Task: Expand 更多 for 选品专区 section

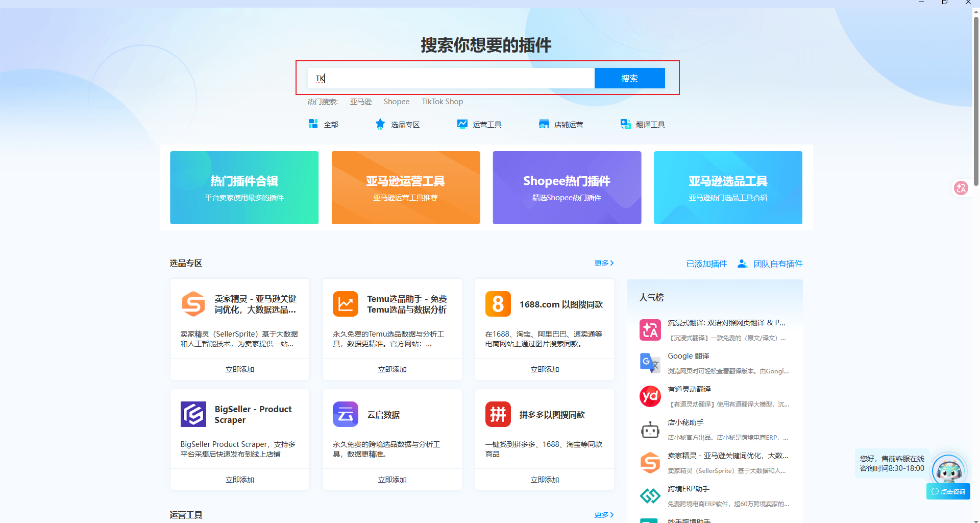Action: (604, 263)
